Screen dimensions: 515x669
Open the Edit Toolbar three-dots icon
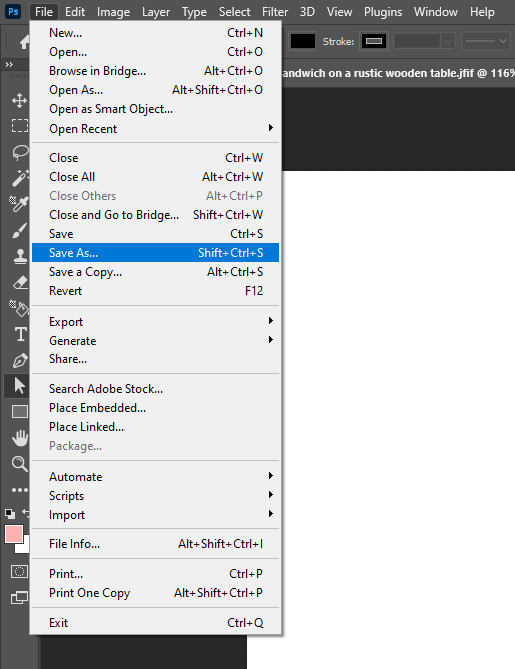(x=20, y=490)
